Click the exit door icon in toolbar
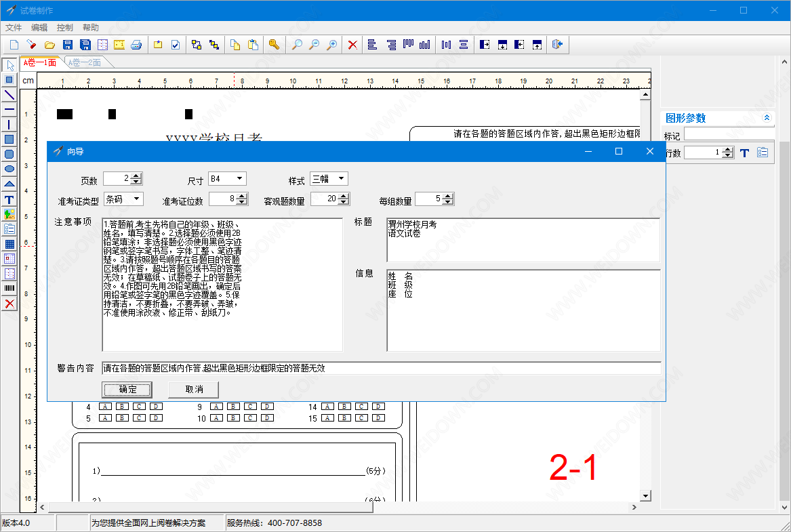791x532 pixels. click(557, 44)
